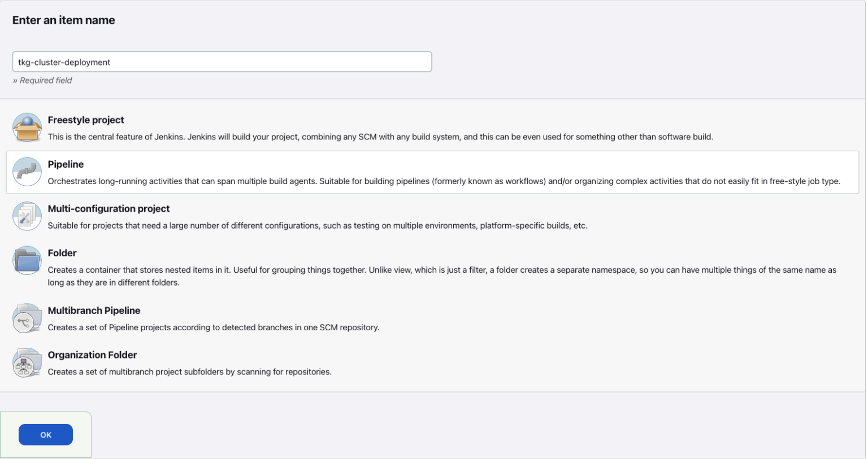
Task: Select the Freestyle project title
Action: pos(86,120)
